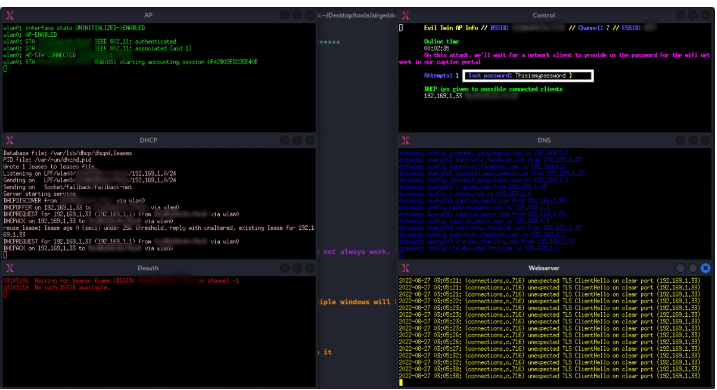Select the DHCP window title bar text
The width and height of the screenshot is (717, 390).
click(x=148, y=140)
